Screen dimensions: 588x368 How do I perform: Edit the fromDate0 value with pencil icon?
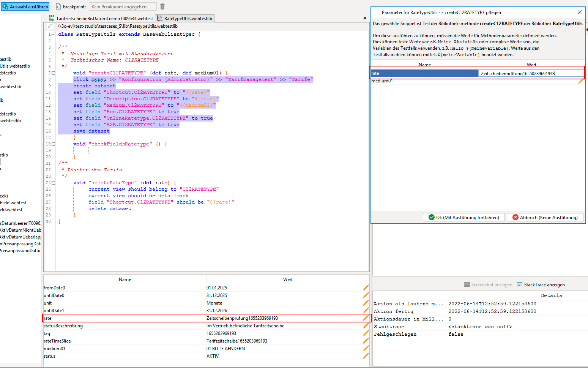point(366,288)
